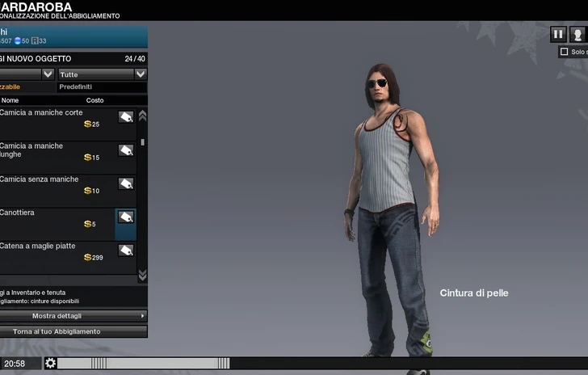The height and width of the screenshot is (375, 588).
Task: Pause the character animation
Action: click(558, 34)
